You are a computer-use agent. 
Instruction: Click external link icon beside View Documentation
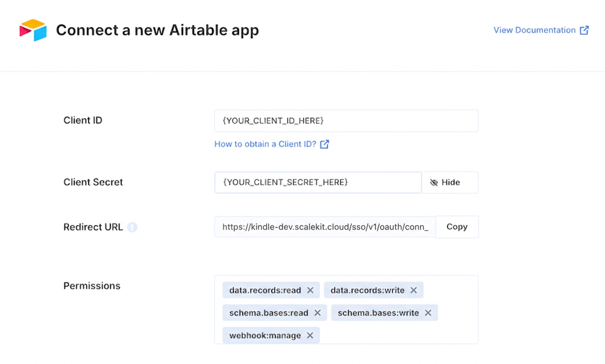[585, 30]
